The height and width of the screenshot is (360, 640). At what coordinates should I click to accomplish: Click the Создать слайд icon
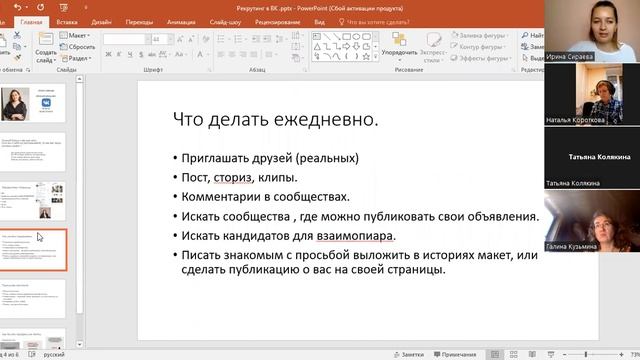45,40
